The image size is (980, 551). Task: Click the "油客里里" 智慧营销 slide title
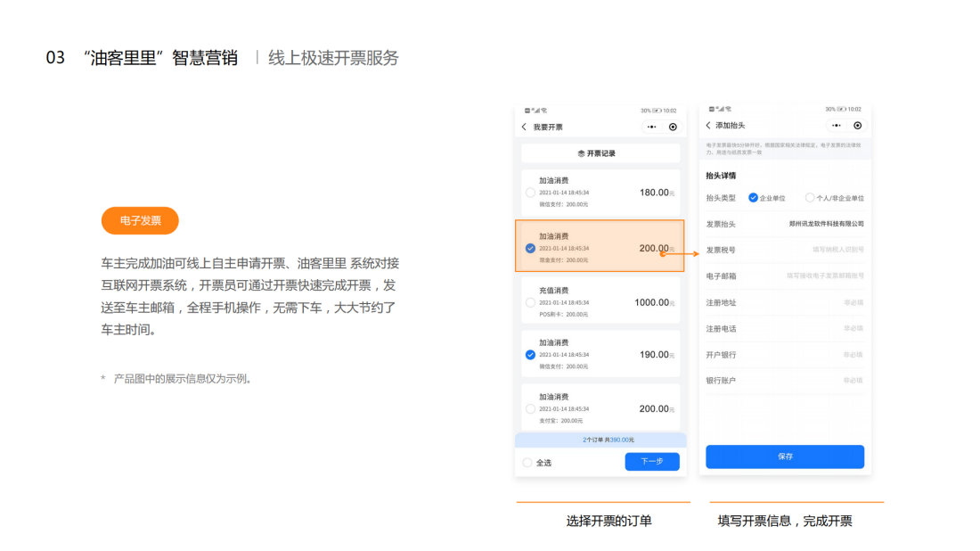[x=160, y=58]
